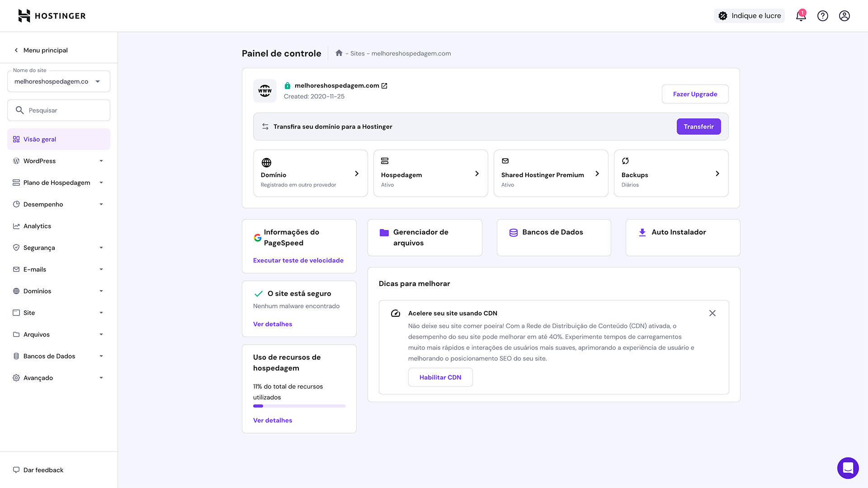Click the Fazer Upgrade button

(695, 94)
